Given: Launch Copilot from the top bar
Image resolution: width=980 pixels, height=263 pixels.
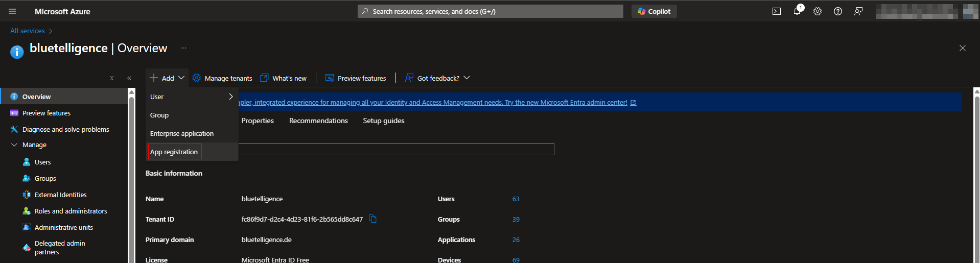Looking at the screenshot, I should point(654,11).
